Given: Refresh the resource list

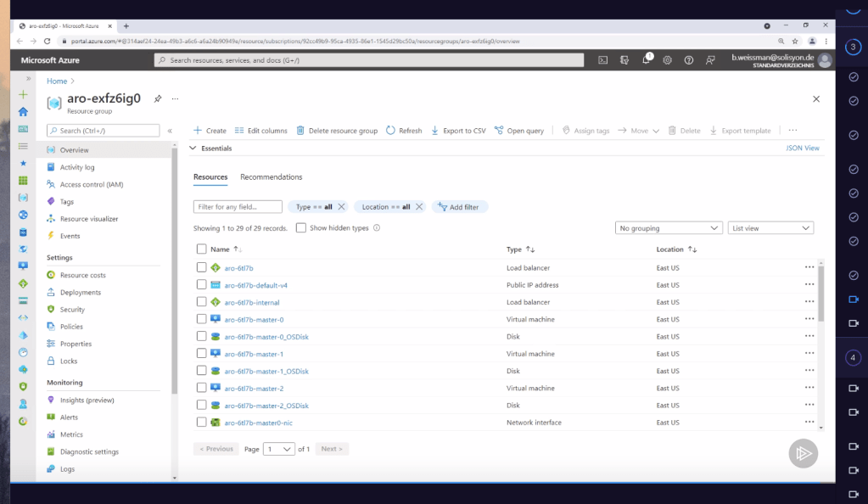Looking at the screenshot, I should pyautogui.click(x=404, y=131).
